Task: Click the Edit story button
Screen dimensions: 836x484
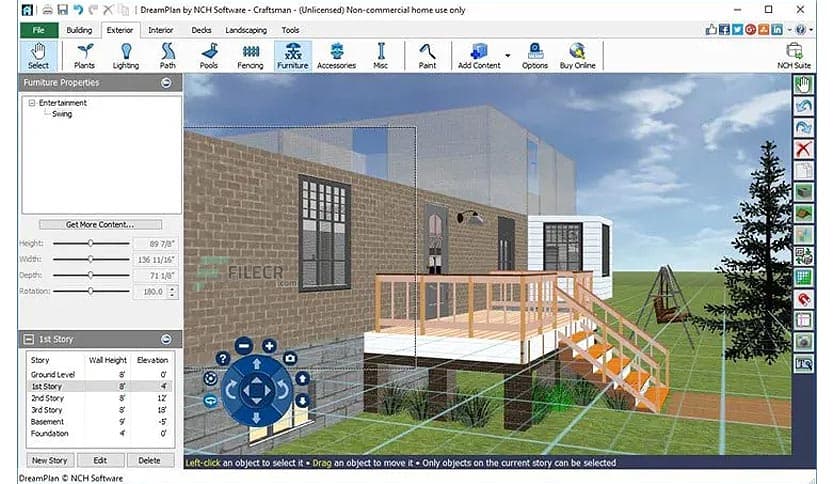Action: click(x=100, y=460)
